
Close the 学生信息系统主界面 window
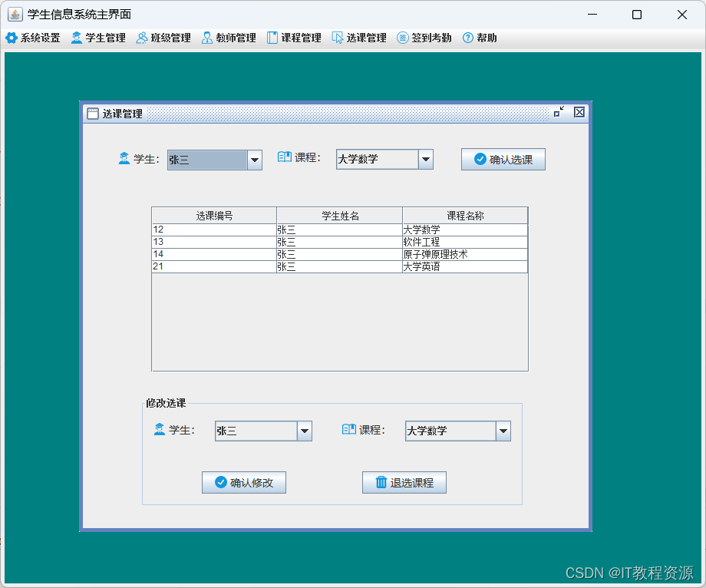pyautogui.click(x=681, y=15)
